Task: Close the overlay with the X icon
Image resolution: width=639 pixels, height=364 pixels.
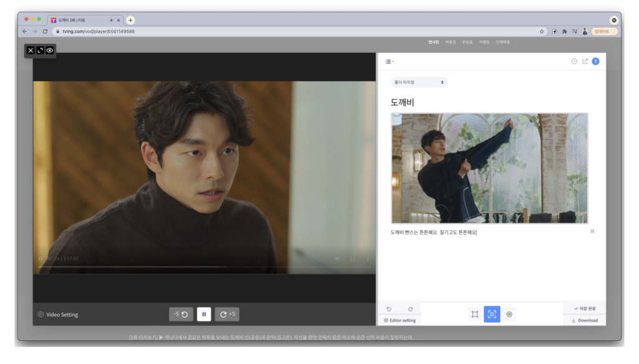Action: 31,50
